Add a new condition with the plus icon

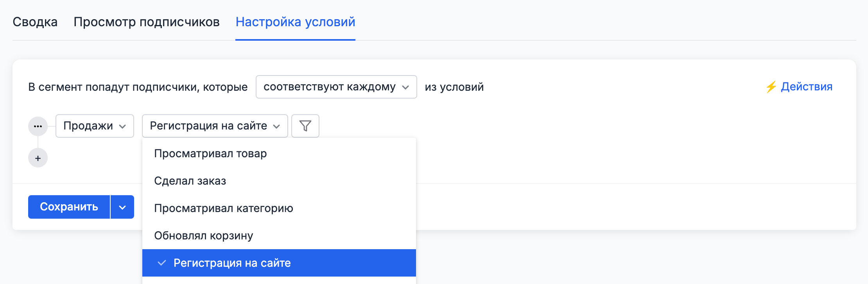[x=38, y=158]
